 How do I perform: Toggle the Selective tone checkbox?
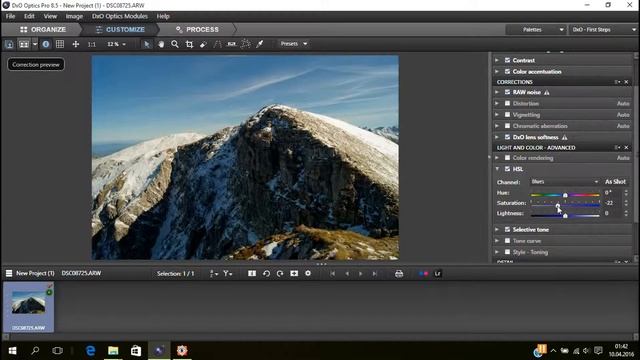tap(507, 229)
